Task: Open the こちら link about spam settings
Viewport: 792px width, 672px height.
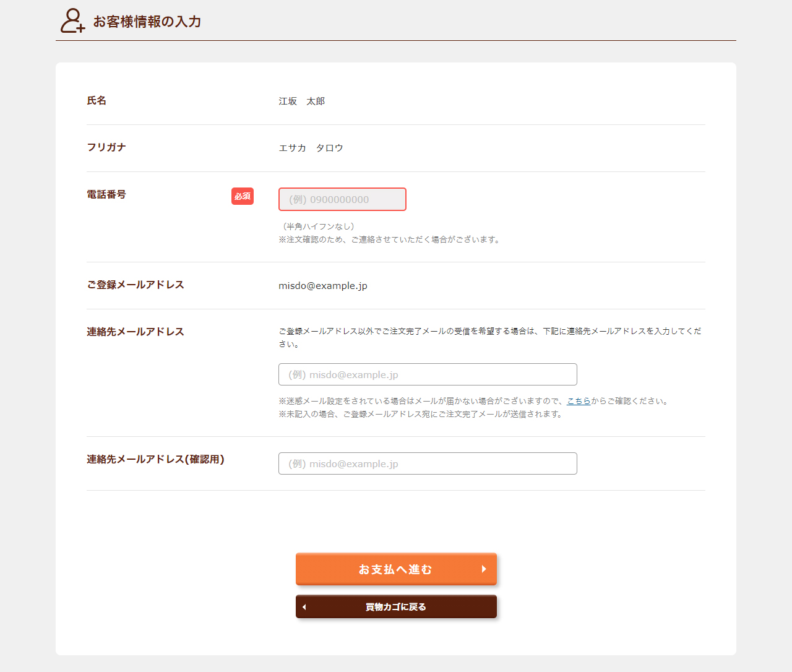Action: pos(579,401)
